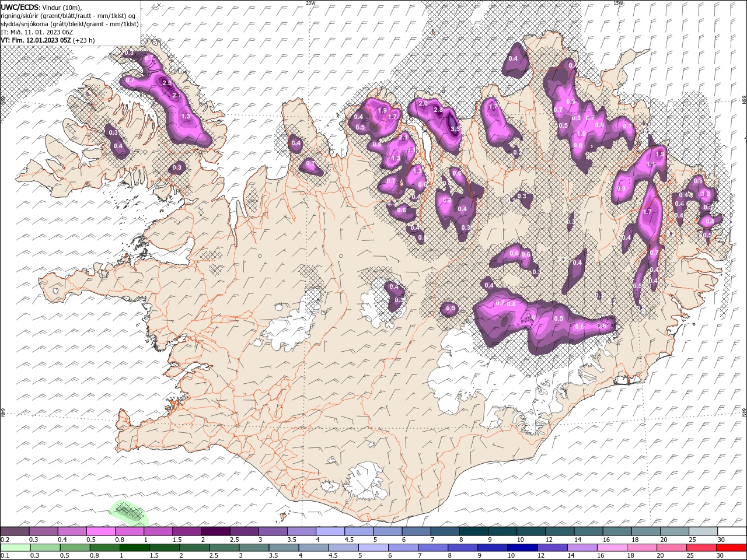Click the lower legend swatch starting at 25

pyautogui.click(x=701, y=548)
